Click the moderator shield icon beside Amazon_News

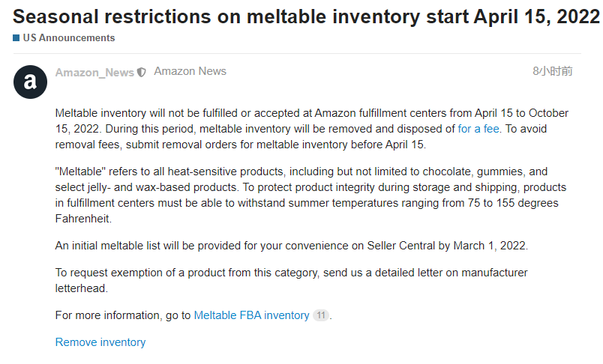click(142, 72)
